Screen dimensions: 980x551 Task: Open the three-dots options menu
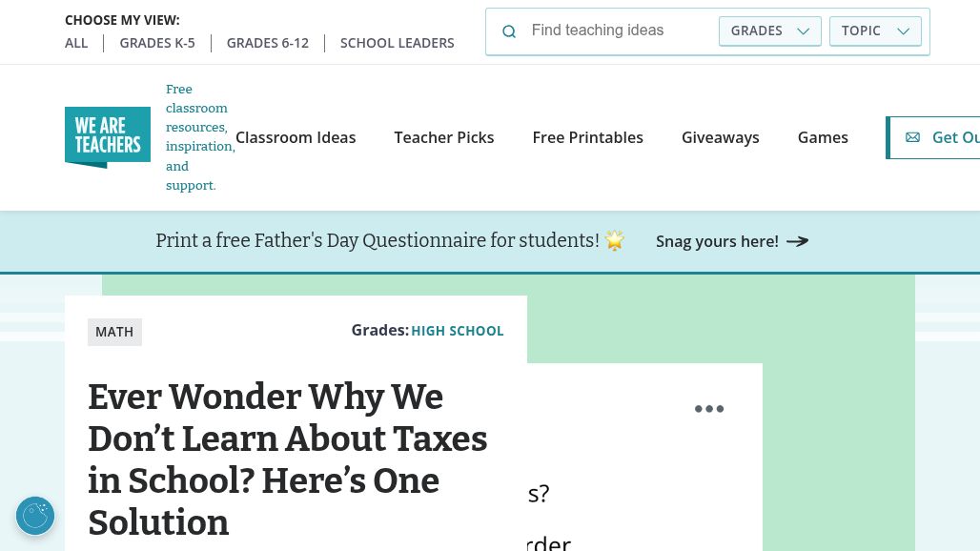pyautogui.click(x=709, y=409)
